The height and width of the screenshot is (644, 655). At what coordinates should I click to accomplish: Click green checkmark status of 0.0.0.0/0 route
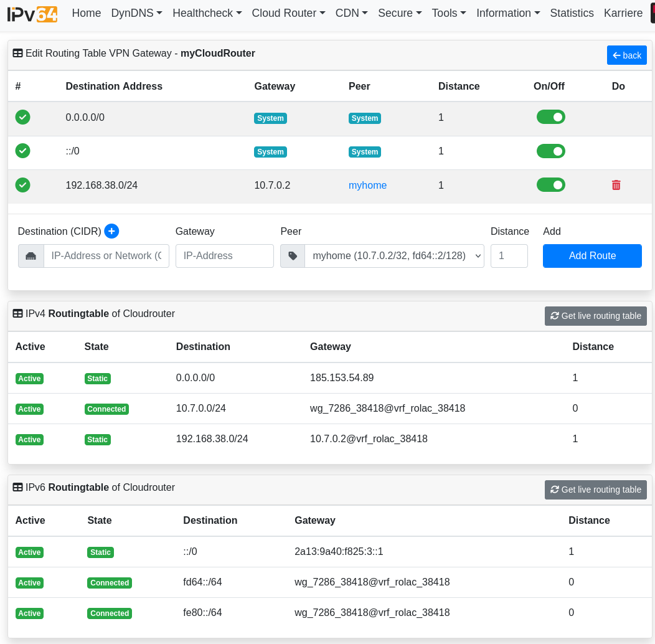coord(23,117)
